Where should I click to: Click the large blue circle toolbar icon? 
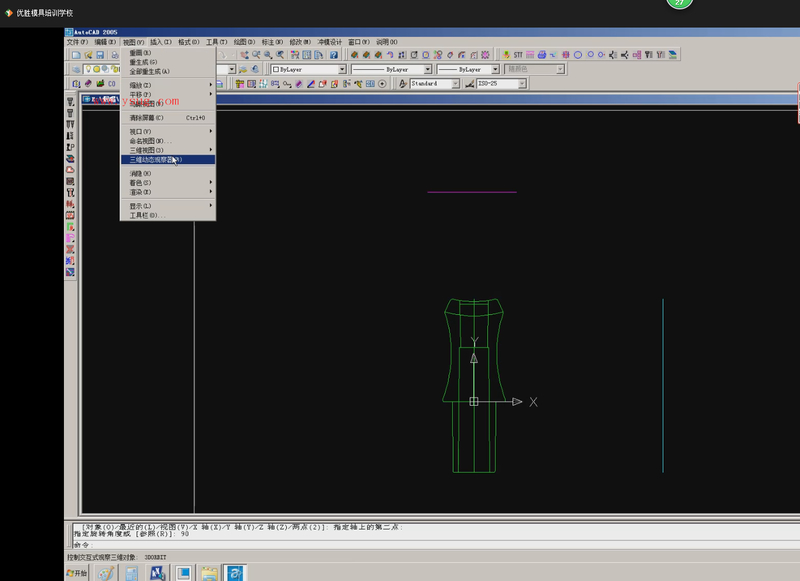(578, 55)
